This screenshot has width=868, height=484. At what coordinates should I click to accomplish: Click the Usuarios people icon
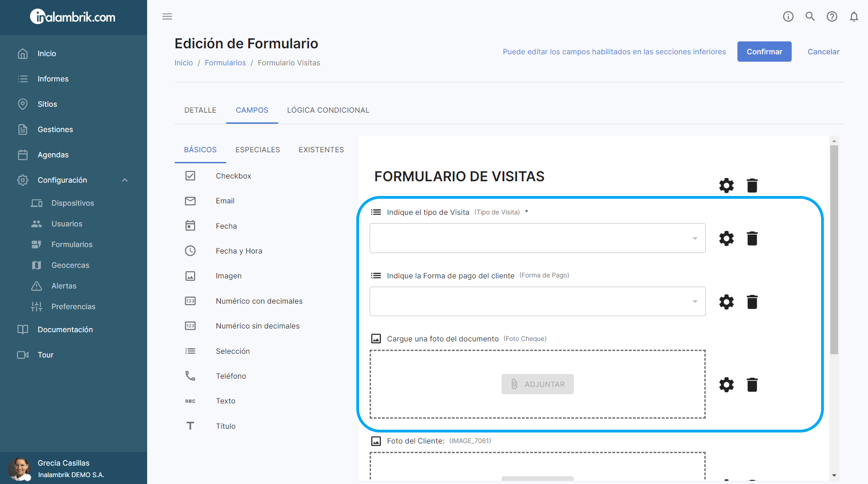(x=37, y=224)
